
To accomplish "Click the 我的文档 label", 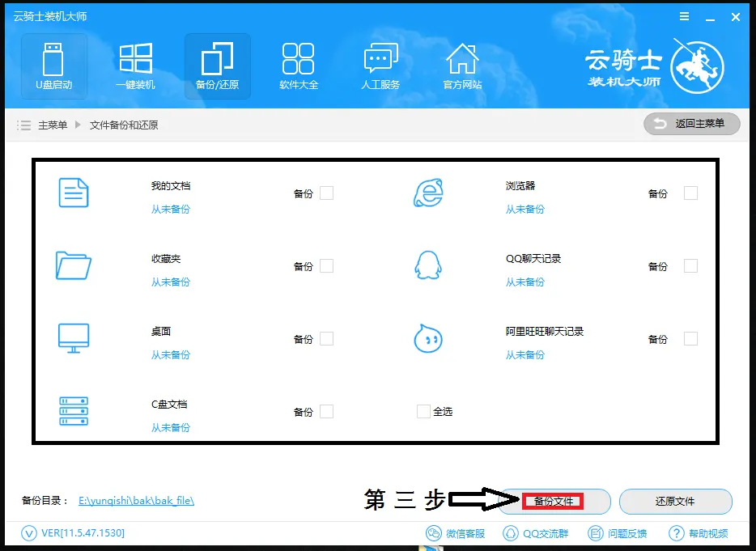I will (171, 186).
